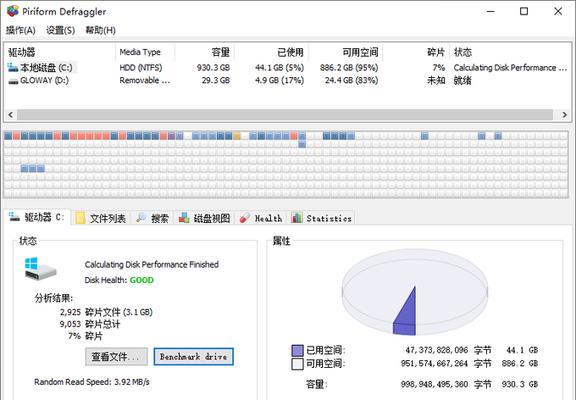This screenshot has width=576, height=400.
Task: Open the 设置(S) menu
Action: 60,30
